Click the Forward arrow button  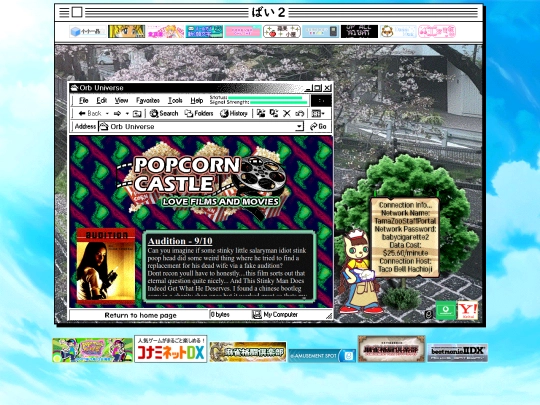pos(117,113)
